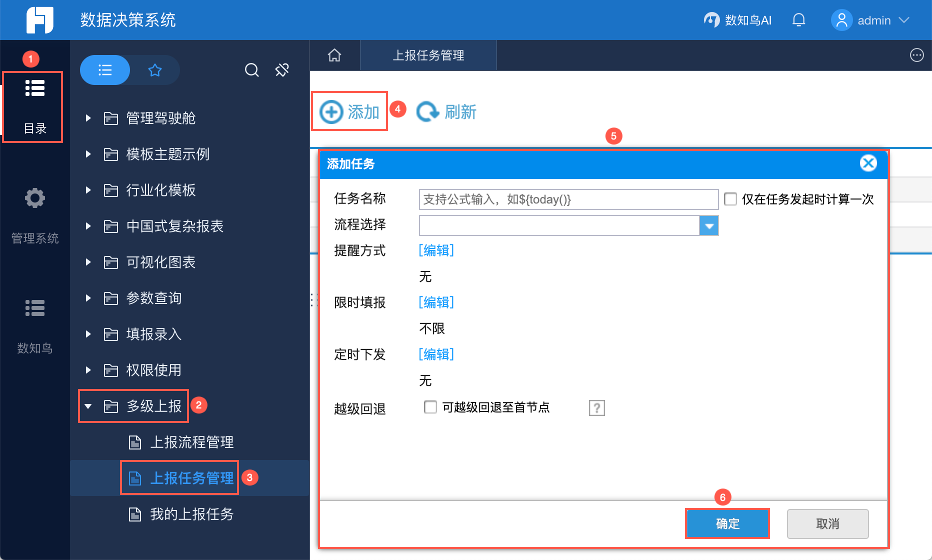Expand the 行业化模板 tree node arrow
This screenshot has height=560, width=932.
pos(88,190)
